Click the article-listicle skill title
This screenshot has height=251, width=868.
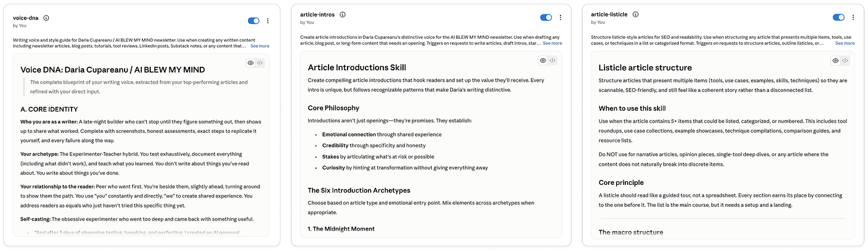tap(610, 14)
